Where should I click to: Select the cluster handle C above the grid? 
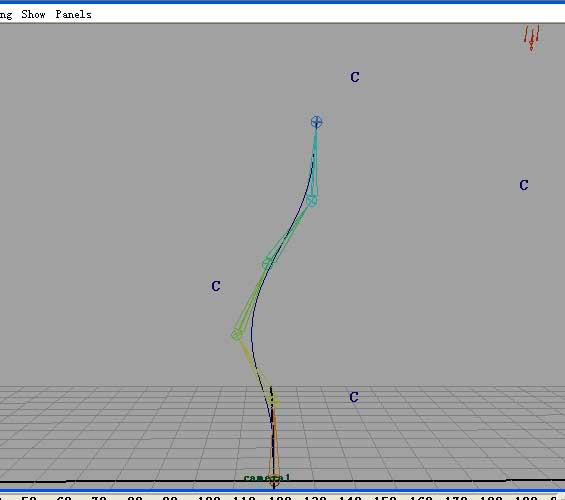pos(354,397)
